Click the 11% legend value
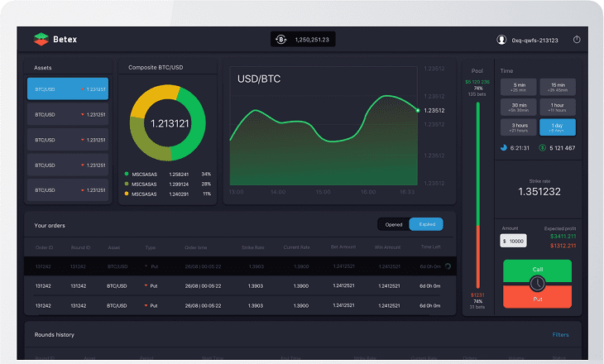The image size is (604, 364). [x=207, y=194]
